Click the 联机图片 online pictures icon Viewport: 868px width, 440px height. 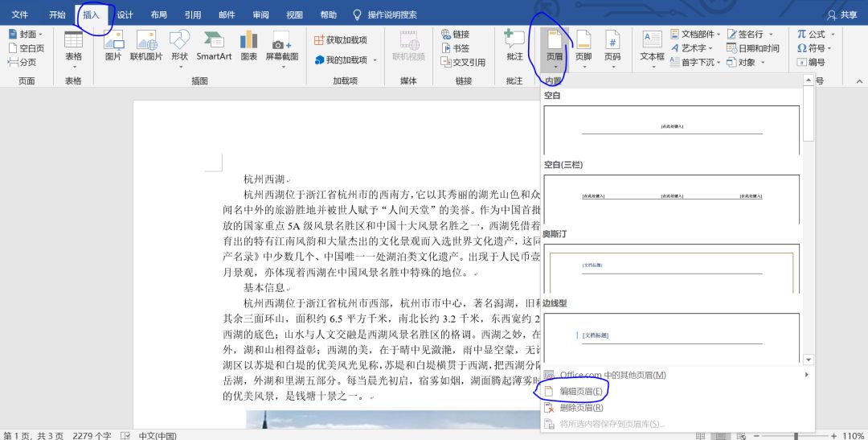click(x=146, y=45)
